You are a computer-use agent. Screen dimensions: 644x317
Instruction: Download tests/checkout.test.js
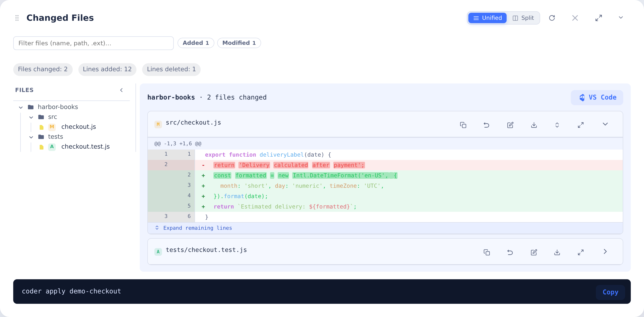pyautogui.click(x=557, y=252)
